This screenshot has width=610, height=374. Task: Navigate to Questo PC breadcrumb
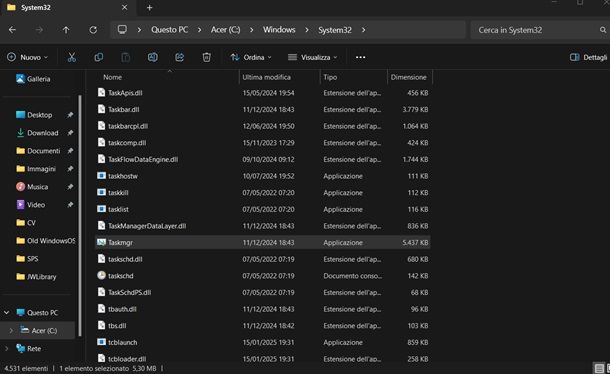(x=170, y=30)
